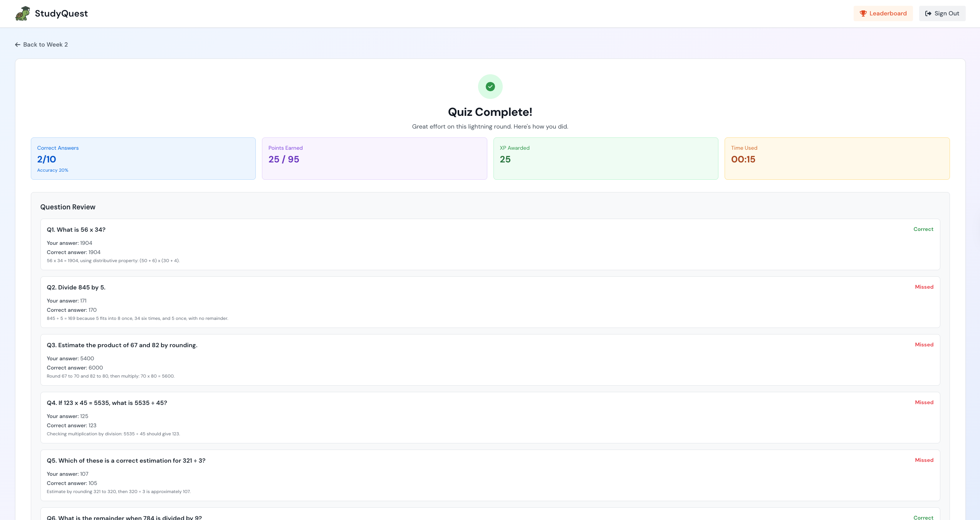Click the Question Review heading
Viewport: 980px width, 520px height.
(x=68, y=207)
